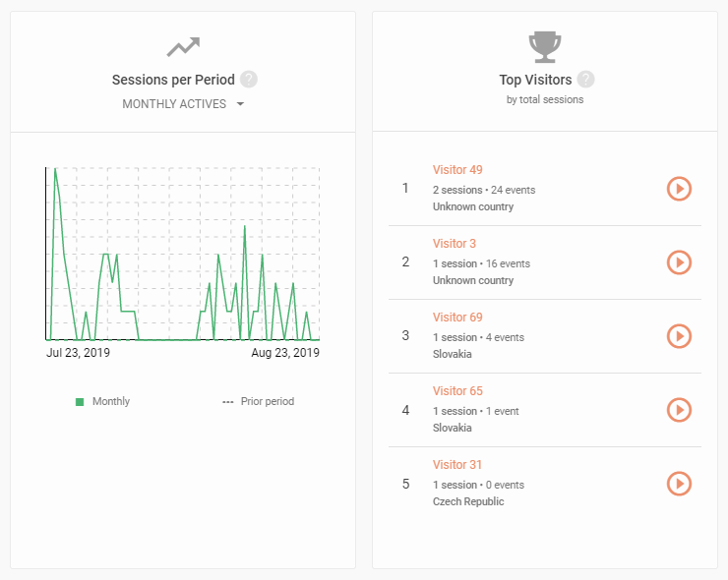Screen dimensions: 728x580
Task: Open Visitor 69 profile link
Action: 457,318
